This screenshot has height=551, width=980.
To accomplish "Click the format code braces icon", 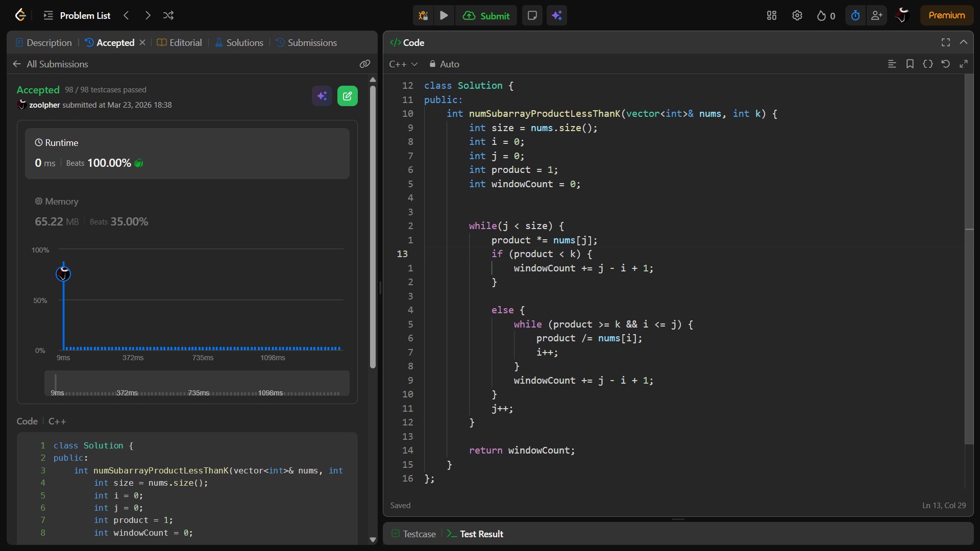I will pos(927,64).
